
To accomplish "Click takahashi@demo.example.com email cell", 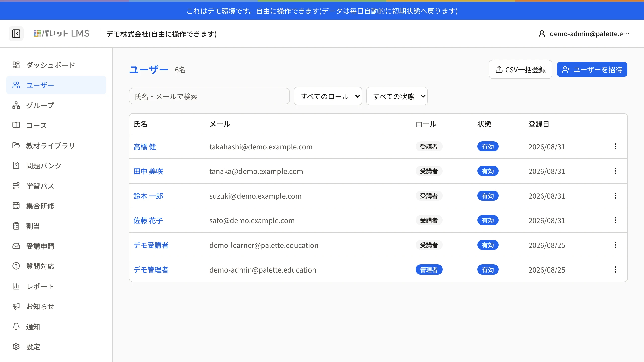I will [x=261, y=147].
